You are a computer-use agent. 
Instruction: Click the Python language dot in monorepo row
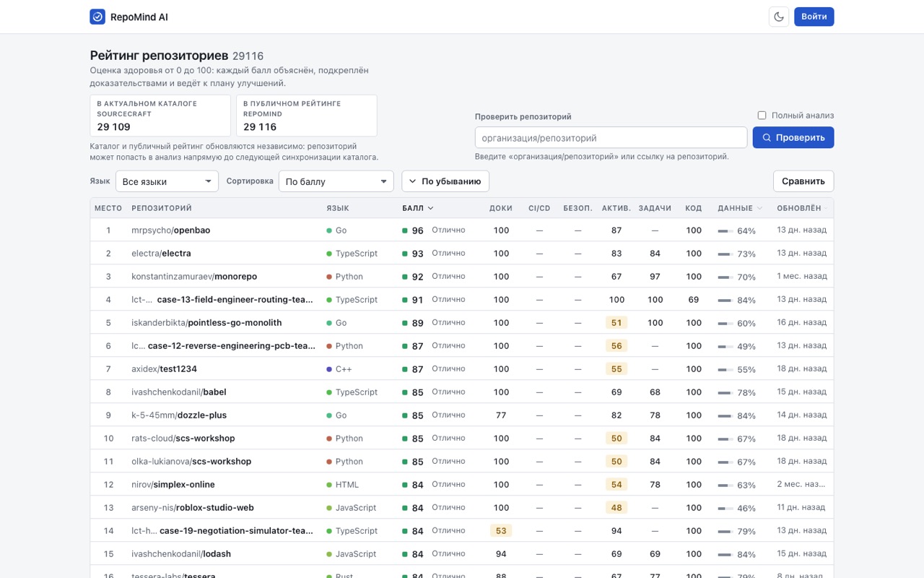[329, 277]
